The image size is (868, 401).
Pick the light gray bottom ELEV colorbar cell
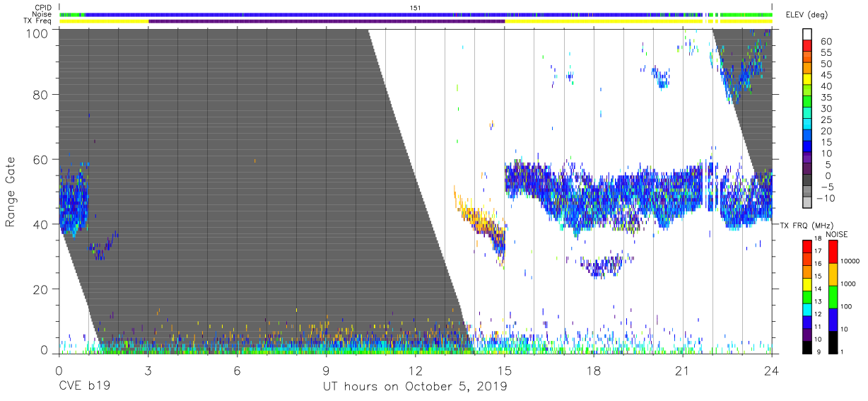pyautogui.click(x=809, y=203)
